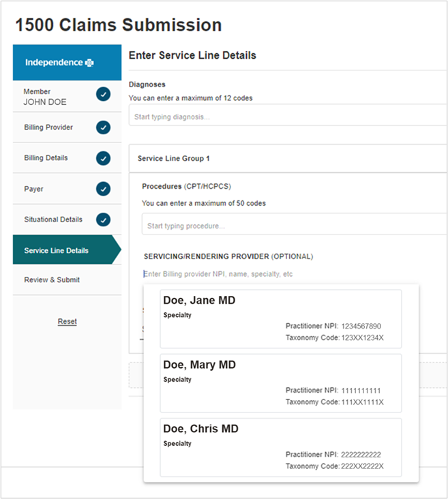Screen dimensions: 448x499
Task: Click the Independence logo in sidebar header
Action: 59,63
